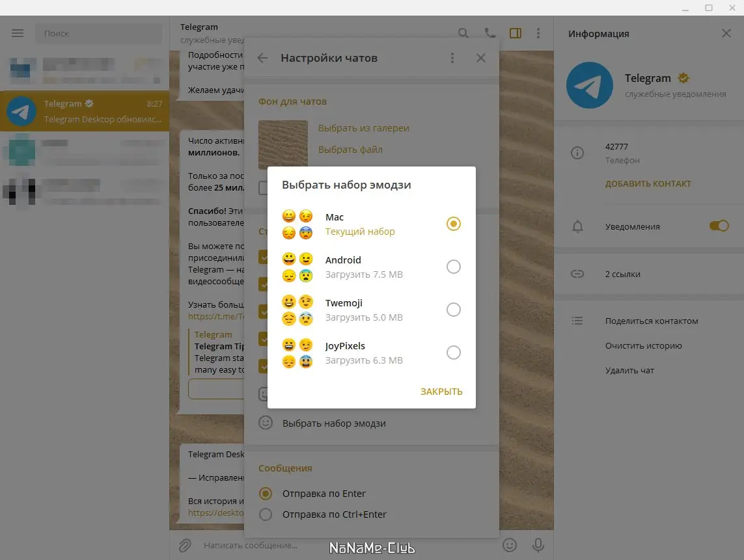Go back from Настройки чатов
The image size is (744, 560).
[x=262, y=58]
